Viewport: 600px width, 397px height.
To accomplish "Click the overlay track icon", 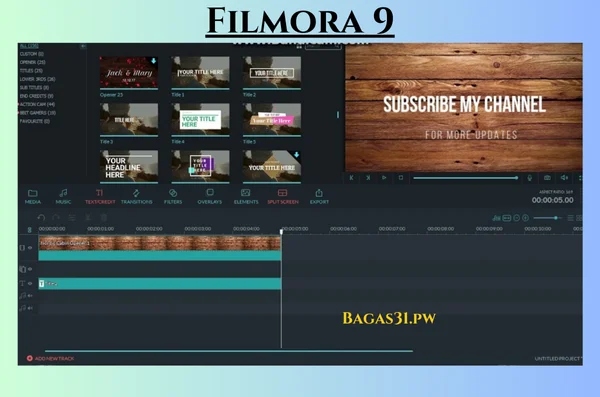I will (x=22, y=269).
